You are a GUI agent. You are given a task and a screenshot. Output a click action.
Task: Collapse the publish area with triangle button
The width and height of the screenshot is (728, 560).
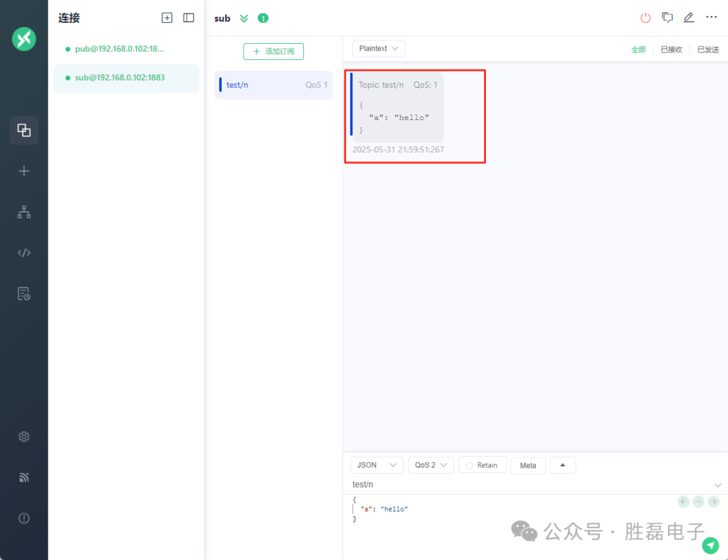coord(562,465)
